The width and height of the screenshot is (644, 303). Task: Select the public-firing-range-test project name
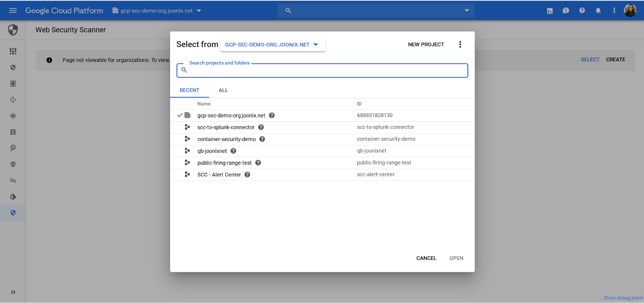(x=224, y=163)
